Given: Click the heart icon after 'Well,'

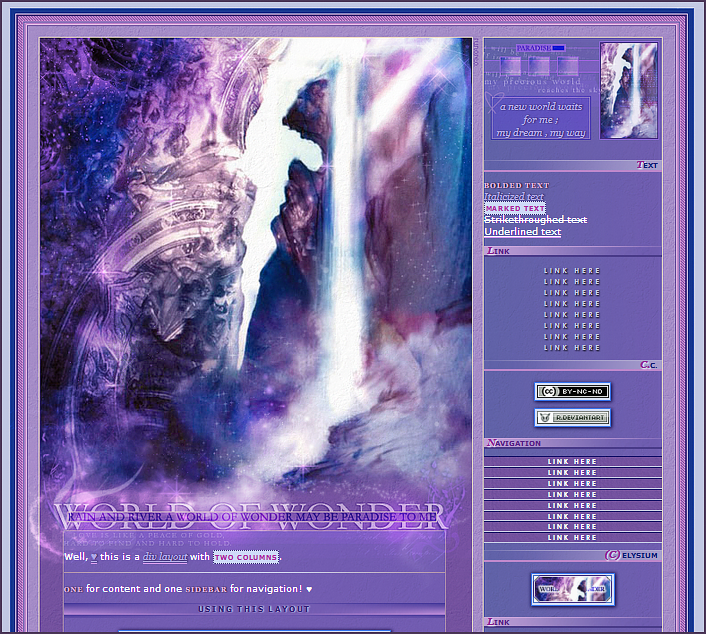Looking at the screenshot, I should 94,557.
